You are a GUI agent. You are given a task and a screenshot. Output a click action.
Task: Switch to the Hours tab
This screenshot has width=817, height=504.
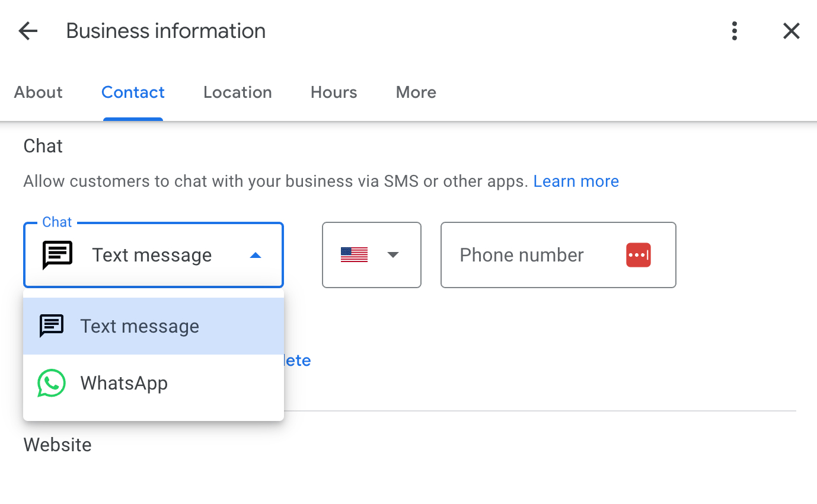(x=333, y=92)
